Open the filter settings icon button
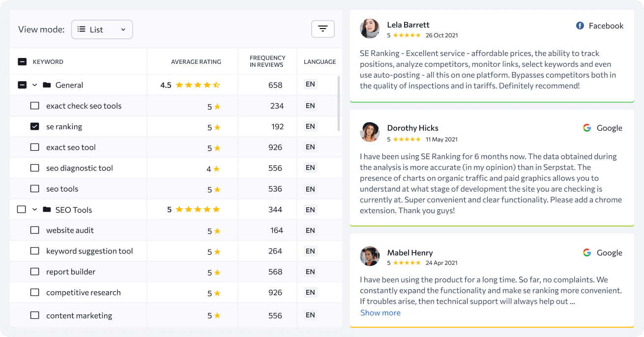Image resolution: width=644 pixels, height=337 pixels. click(x=323, y=29)
